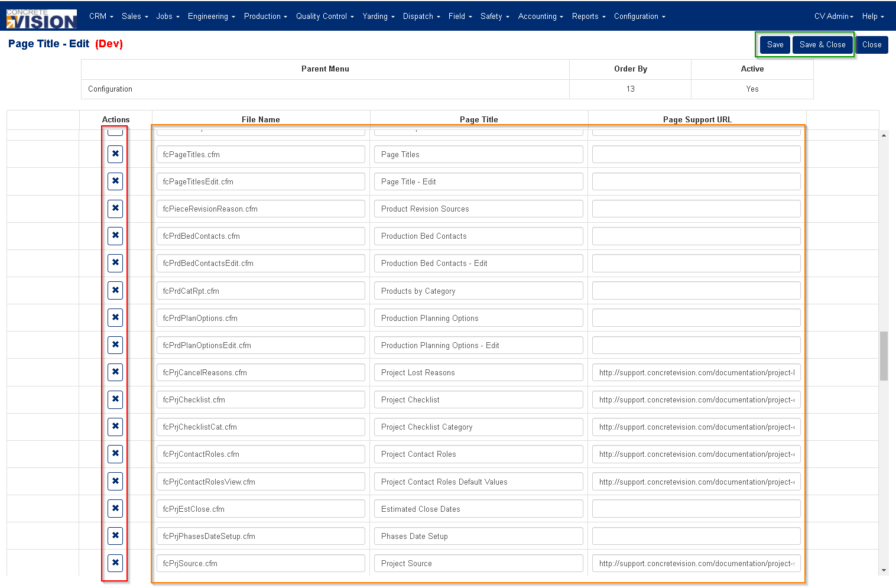Screen dimensions: 896x588
Task: Delete the fcPrdCatRpt.cfm row
Action: [x=115, y=291]
